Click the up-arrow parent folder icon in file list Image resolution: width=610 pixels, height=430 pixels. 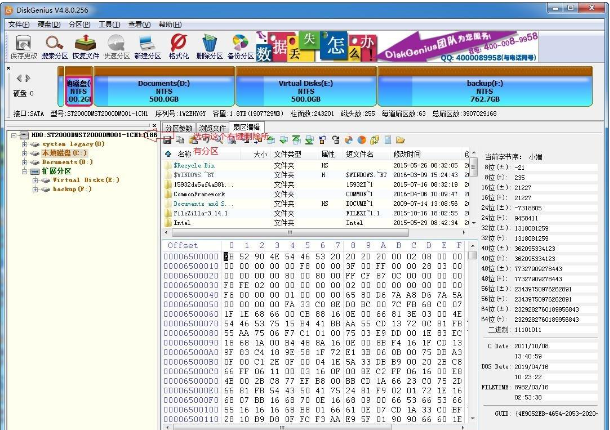coord(168,154)
